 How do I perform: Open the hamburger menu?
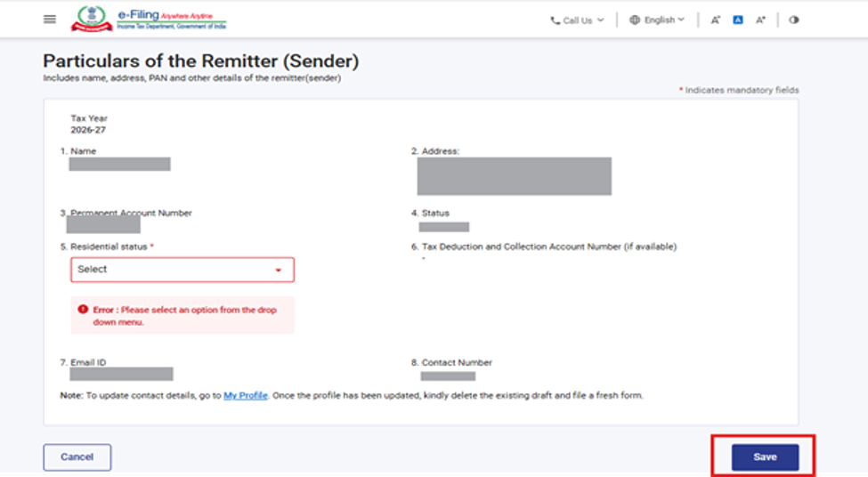[x=50, y=20]
